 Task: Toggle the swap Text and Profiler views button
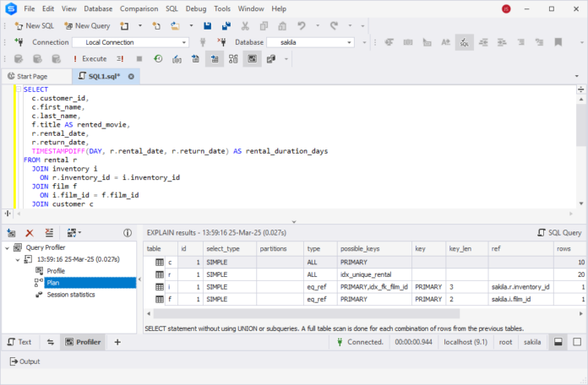tap(50, 342)
